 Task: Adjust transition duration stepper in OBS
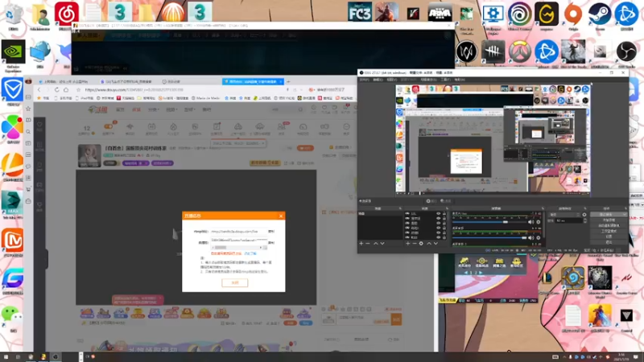(x=584, y=220)
